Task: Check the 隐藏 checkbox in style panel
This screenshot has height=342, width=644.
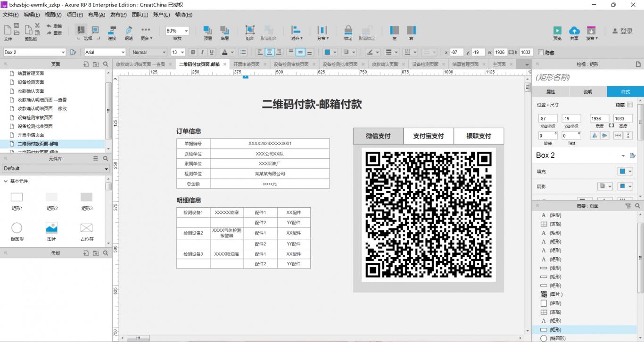Action: 630,105
